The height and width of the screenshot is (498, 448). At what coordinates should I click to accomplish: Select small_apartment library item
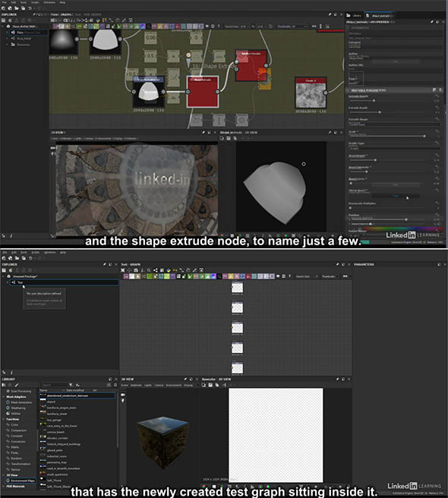coord(57,474)
